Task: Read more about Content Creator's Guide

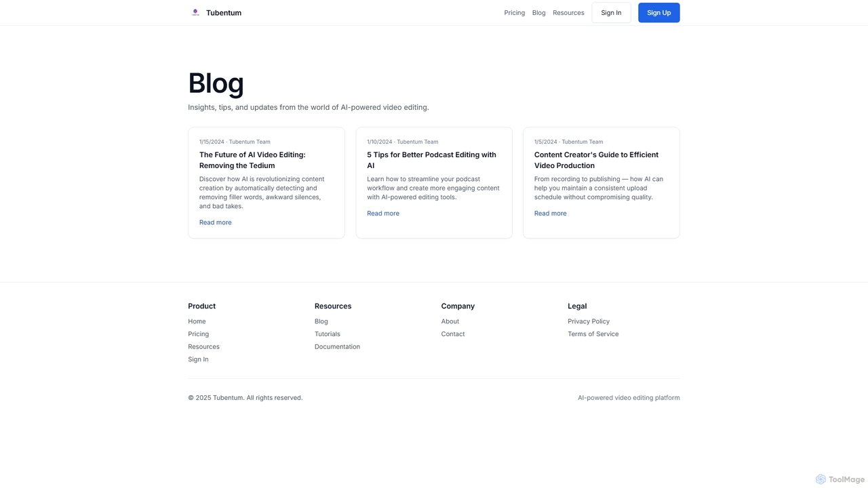Action: (x=551, y=213)
